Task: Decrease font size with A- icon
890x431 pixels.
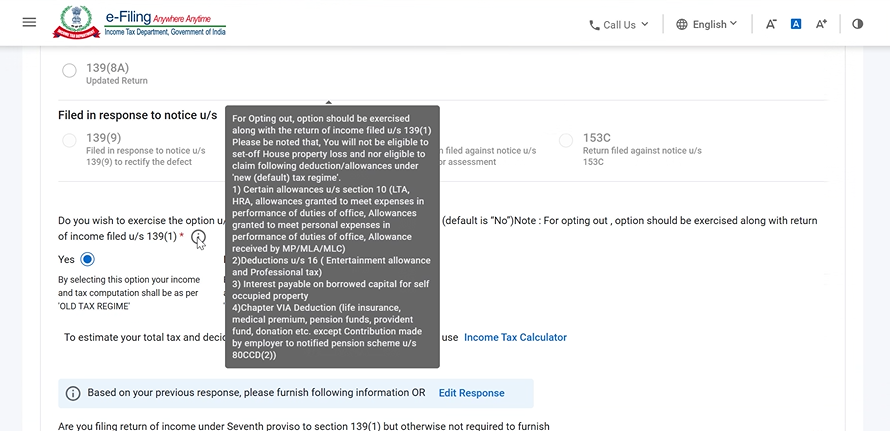Action: point(771,24)
